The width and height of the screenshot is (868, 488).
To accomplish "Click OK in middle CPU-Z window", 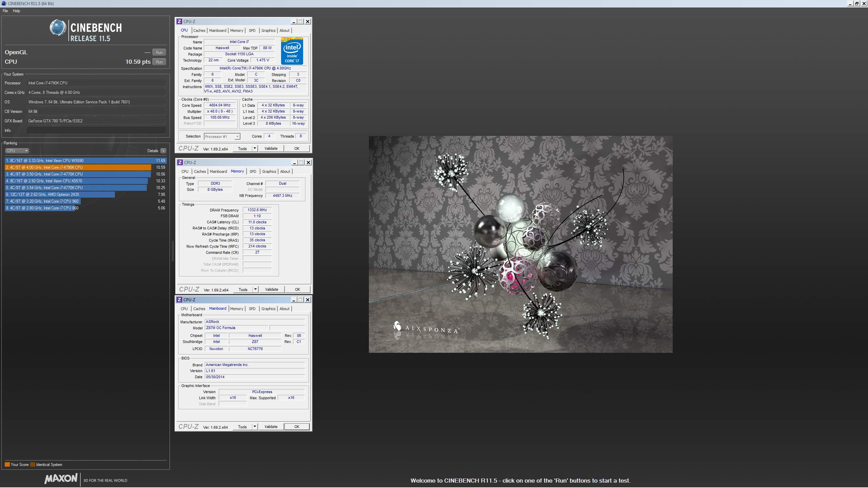I will 297,290.
